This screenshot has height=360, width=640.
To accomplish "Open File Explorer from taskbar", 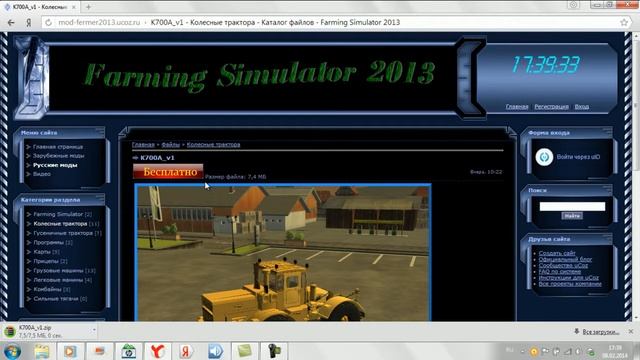I will [42, 351].
